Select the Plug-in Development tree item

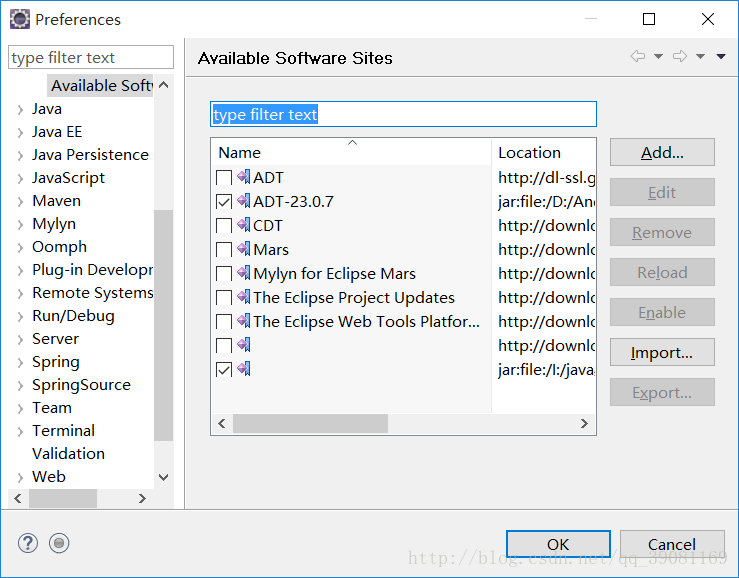[x=92, y=270]
